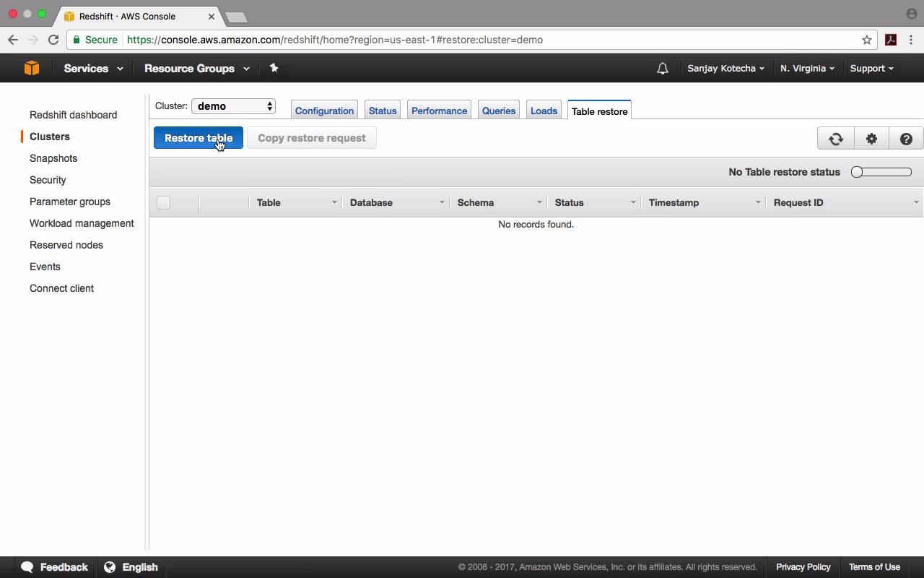Open the Privacy Policy link

coord(803,567)
